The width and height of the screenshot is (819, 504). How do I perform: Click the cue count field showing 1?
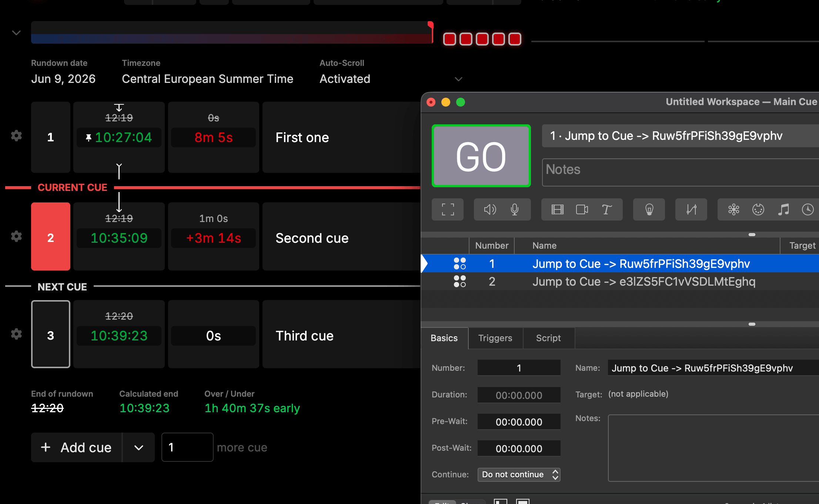click(187, 447)
